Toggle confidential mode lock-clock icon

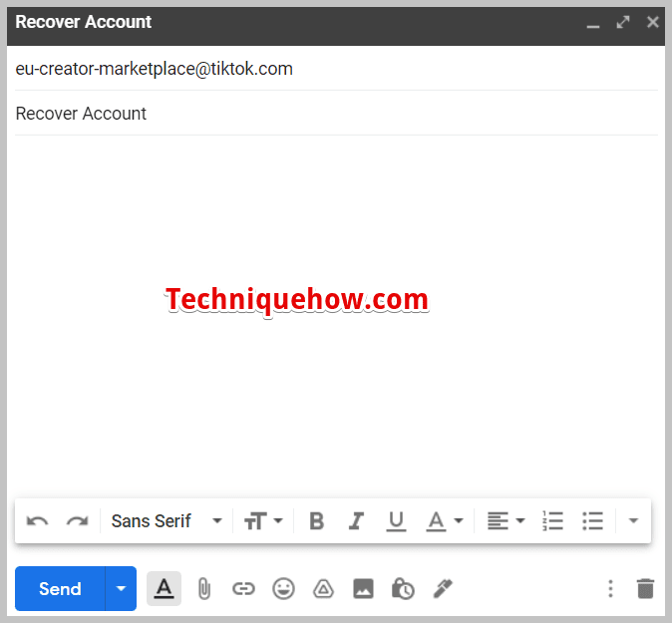[403, 589]
